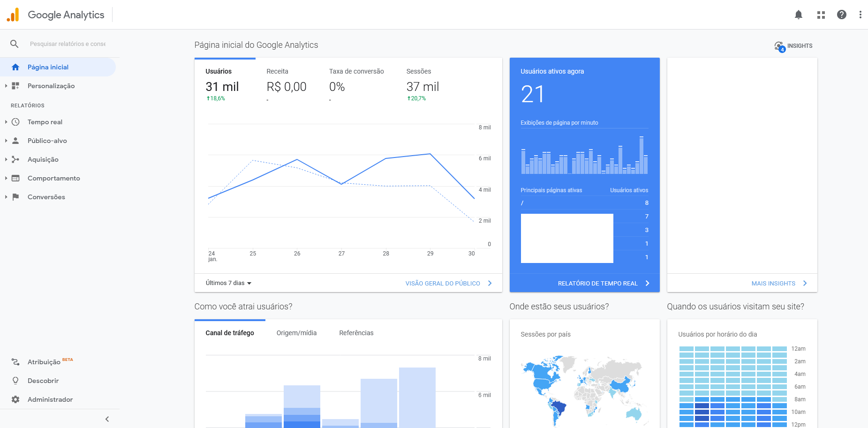Open the Google apps grid
This screenshot has height=428, width=868.
pos(820,15)
